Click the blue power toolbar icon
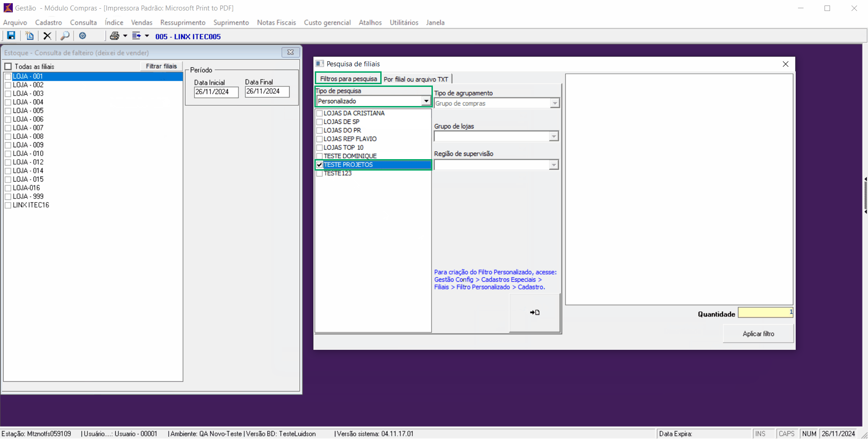The height and width of the screenshot is (439, 868). pyautogui.click(x=83, y=36)
